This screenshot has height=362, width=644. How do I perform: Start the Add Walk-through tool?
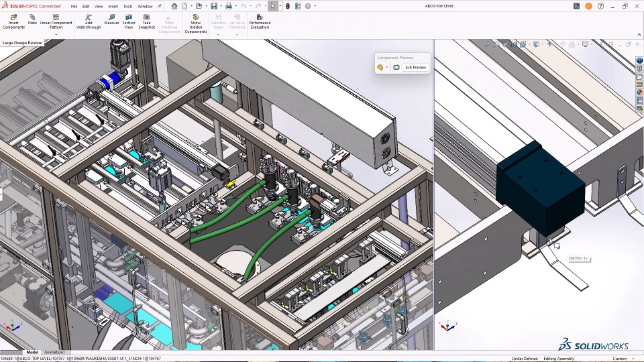click(x=89, y=21)
